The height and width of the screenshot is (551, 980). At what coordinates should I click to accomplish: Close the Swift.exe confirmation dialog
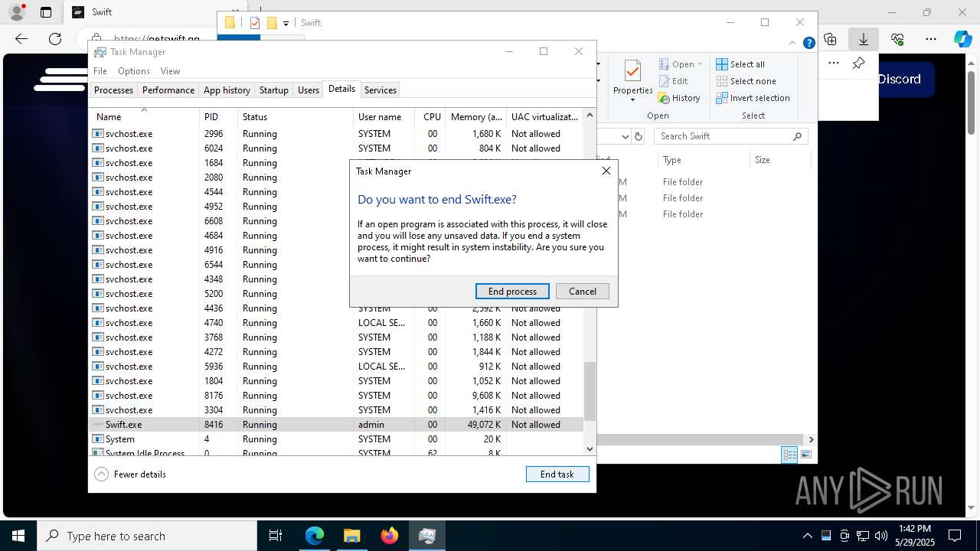click(606, 171)
